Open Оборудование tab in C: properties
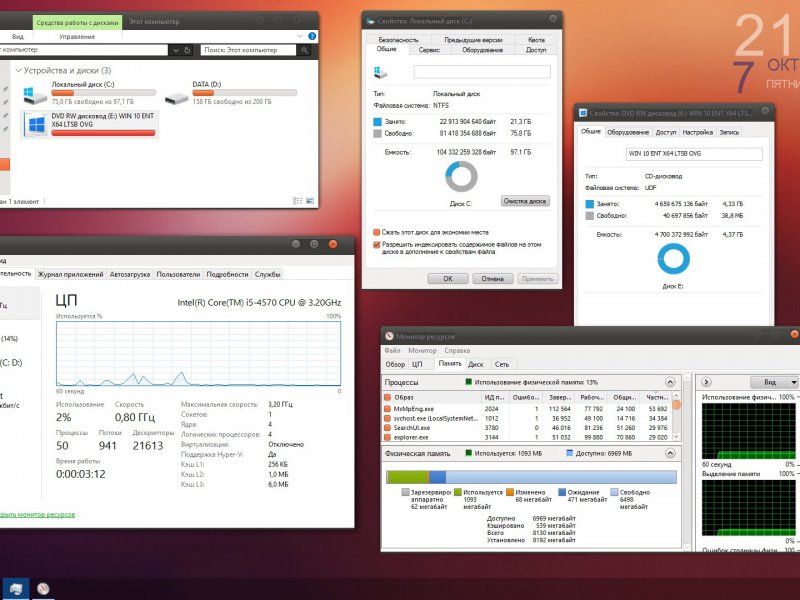The height and width of the screenshot is (600, 800). pyautogui.click(x=483, y=50)
